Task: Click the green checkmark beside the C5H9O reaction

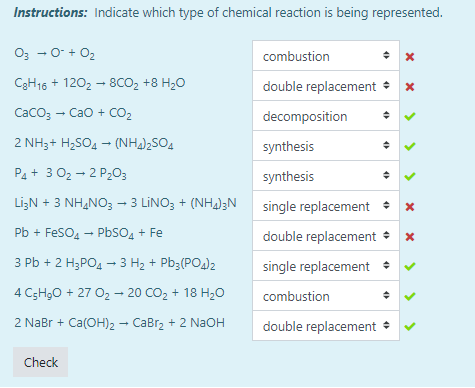Action: click(x=410, y=296)
